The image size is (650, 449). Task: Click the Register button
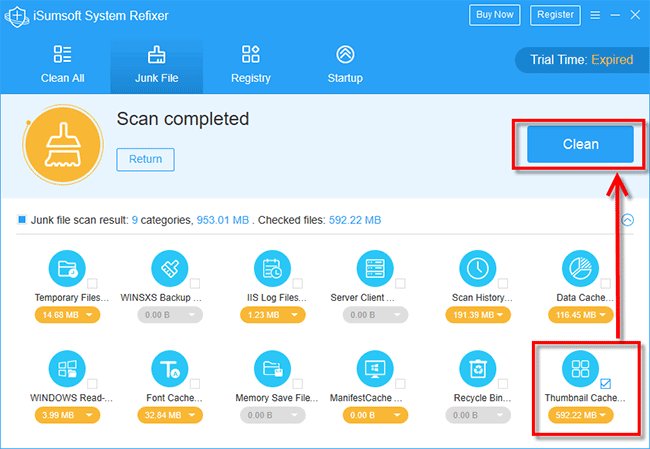click(555, 15)
